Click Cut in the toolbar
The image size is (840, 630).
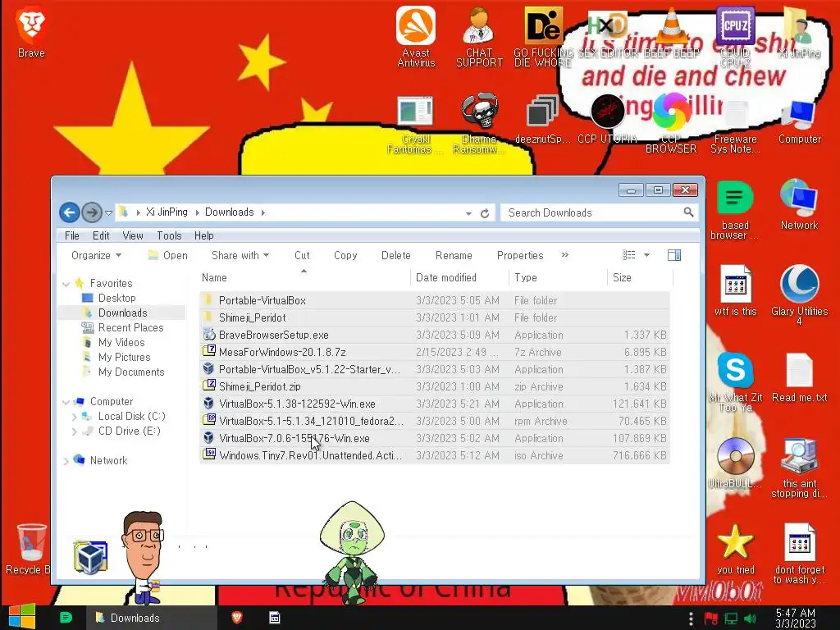coord(302,256)
